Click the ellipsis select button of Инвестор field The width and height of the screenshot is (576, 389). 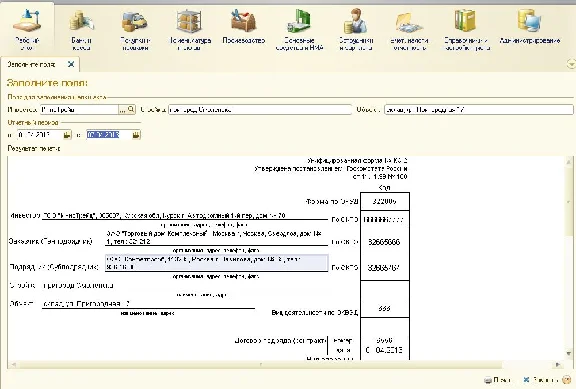tap(122, 109)
